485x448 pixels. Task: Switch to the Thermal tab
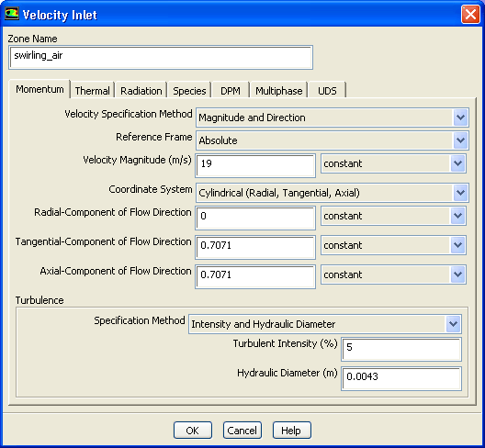click(92, 91)
